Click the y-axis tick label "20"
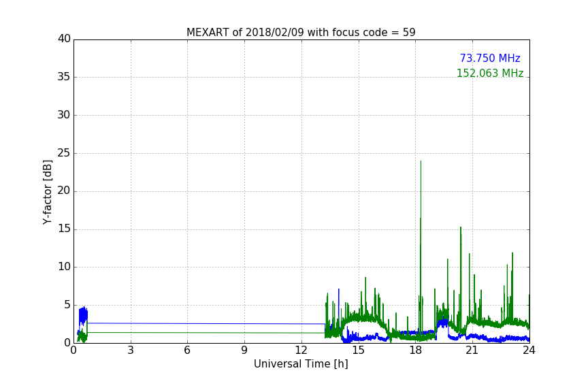This screenshot has width=588, height=392. click(x=64, y=191)
